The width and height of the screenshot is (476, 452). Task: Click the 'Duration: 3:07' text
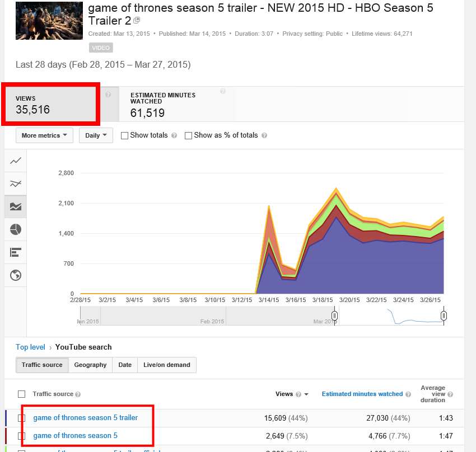(254, 34)
